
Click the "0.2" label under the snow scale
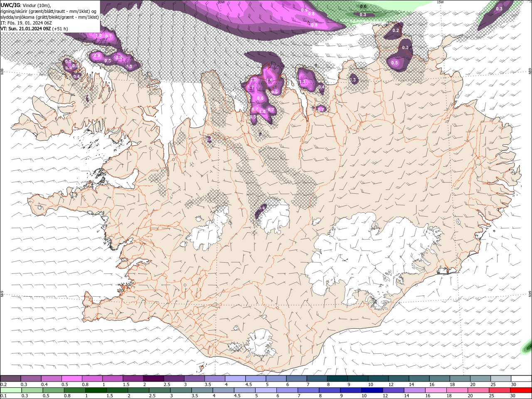click(x=4, y=384)
